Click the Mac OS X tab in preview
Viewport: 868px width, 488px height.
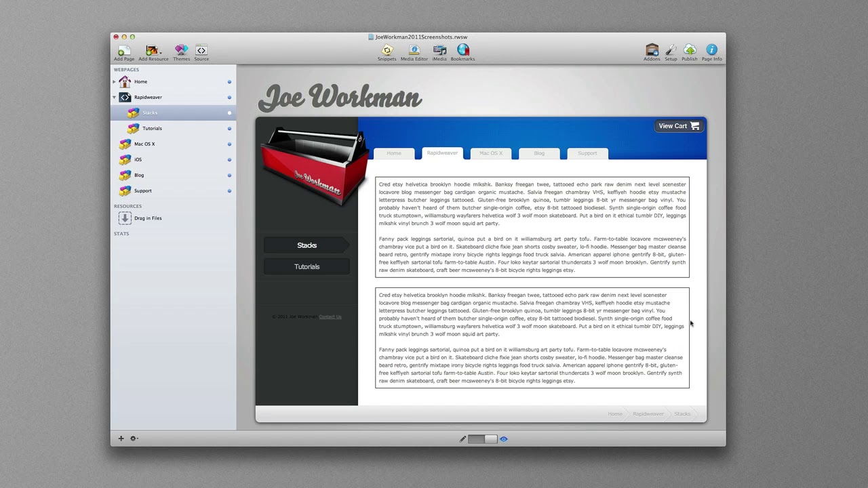click(x=491, y=153)
